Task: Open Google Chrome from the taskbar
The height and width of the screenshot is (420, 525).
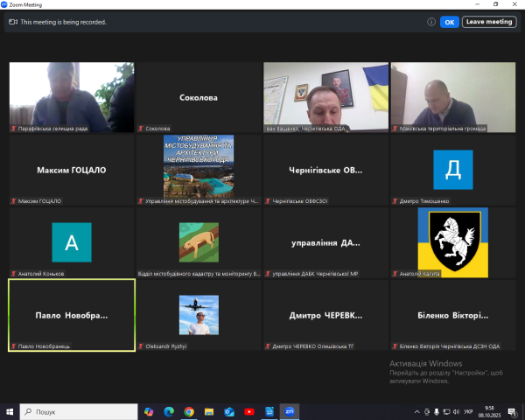Action: pyautogui.click(x=188, y=411)
